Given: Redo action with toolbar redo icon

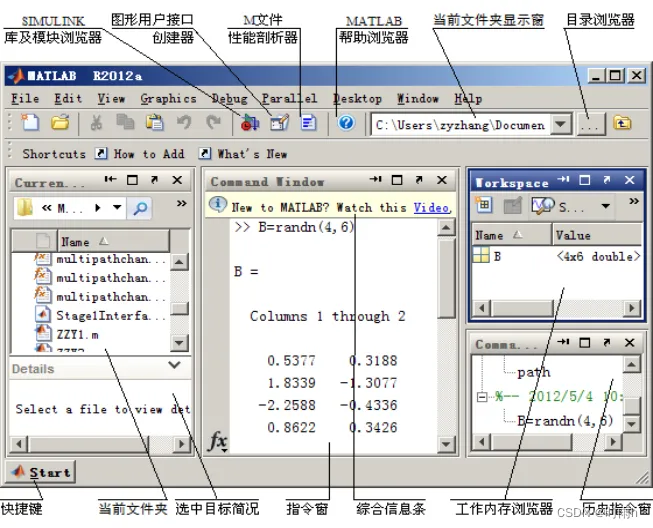Looking at the screenshot, I should click(x=214, y=122).
